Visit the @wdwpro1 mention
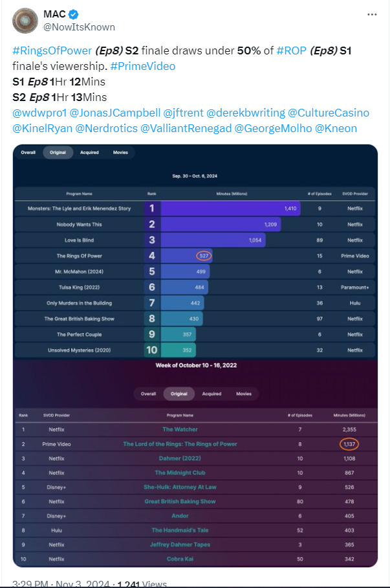The image size is (390, 588). tap(39, 113)
